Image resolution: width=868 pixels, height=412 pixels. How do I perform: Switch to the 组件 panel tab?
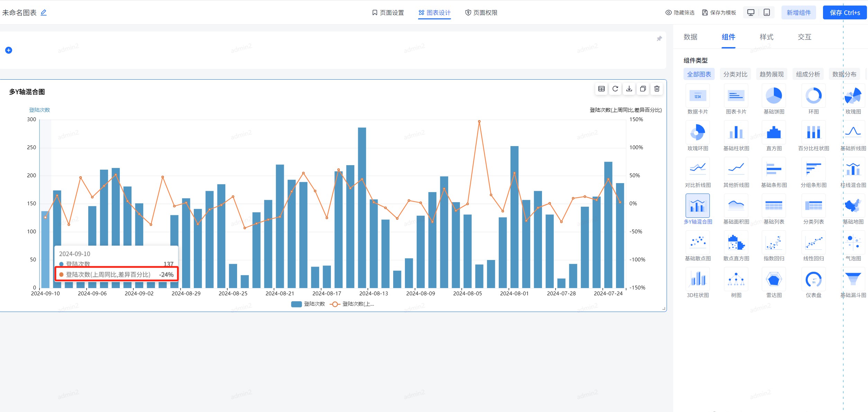click(729, 37)
